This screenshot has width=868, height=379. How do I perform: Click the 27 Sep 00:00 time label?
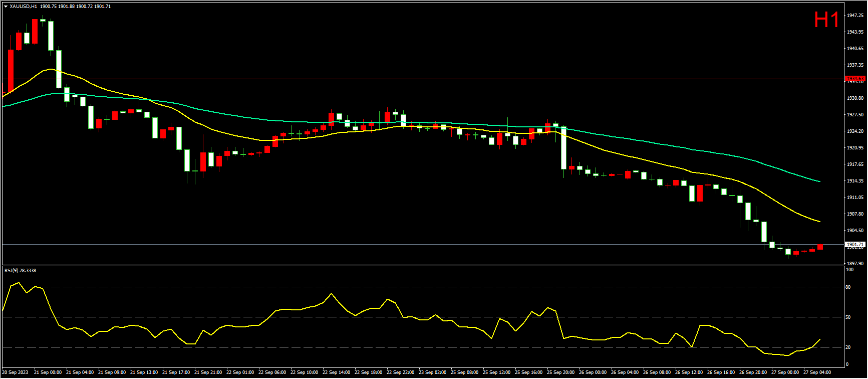[x=785, y=372]
